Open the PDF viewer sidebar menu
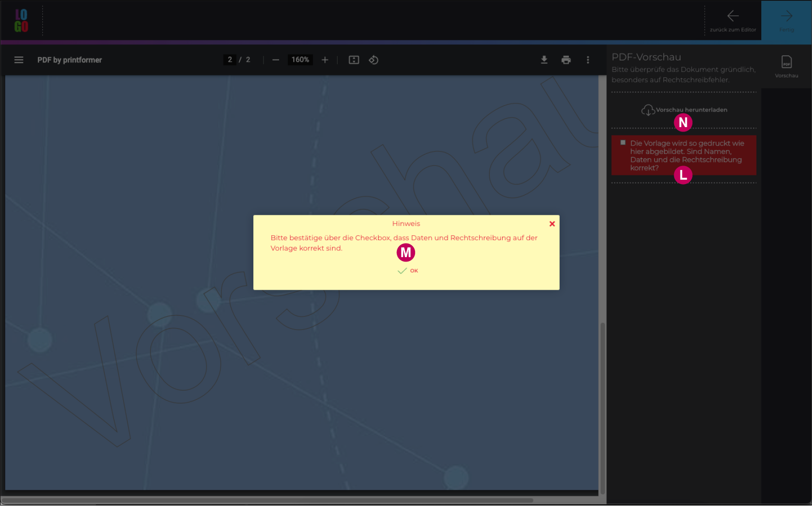This screenshot has width=812, height=506. coord(19,60)
